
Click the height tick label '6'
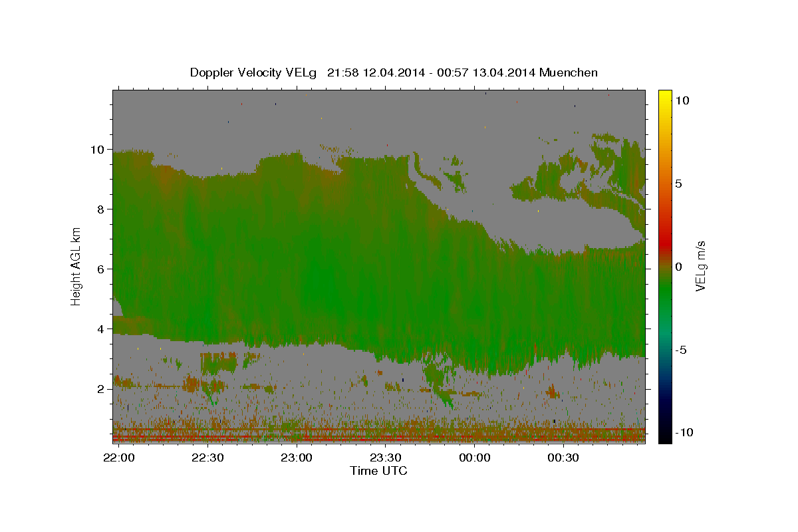[100, 269]
